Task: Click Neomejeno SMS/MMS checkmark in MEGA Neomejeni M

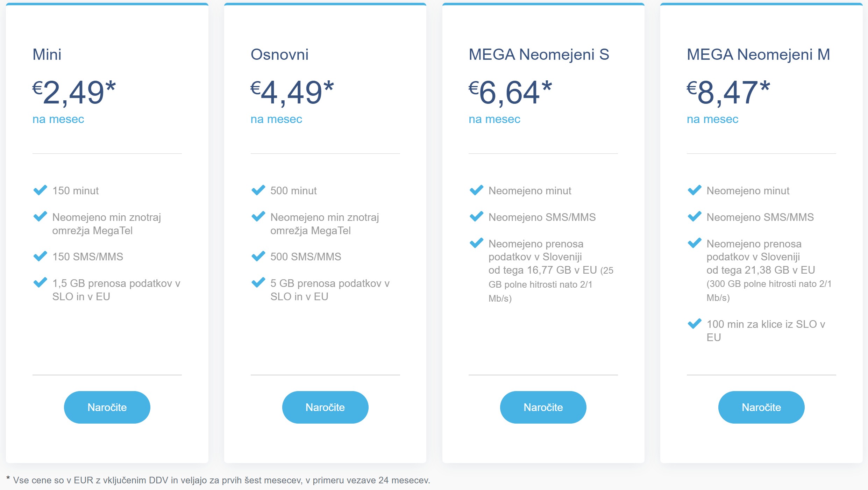Action: pos(694,217)
